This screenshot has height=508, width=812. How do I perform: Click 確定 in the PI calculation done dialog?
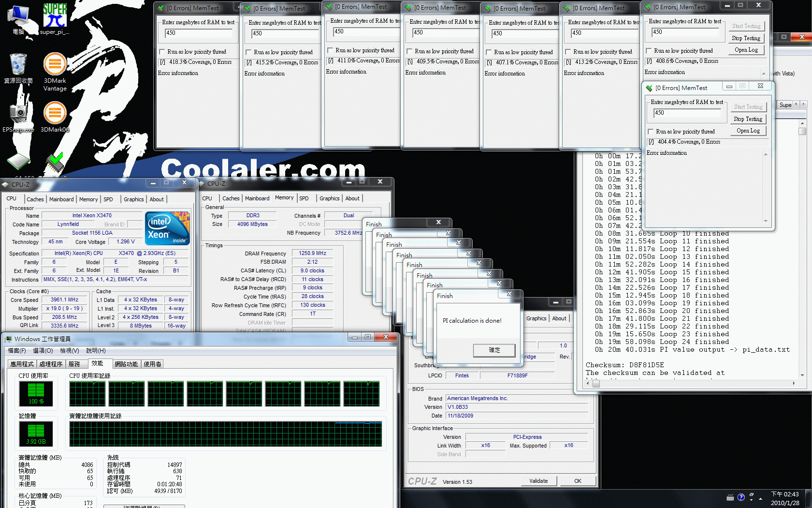coord(494,350)
